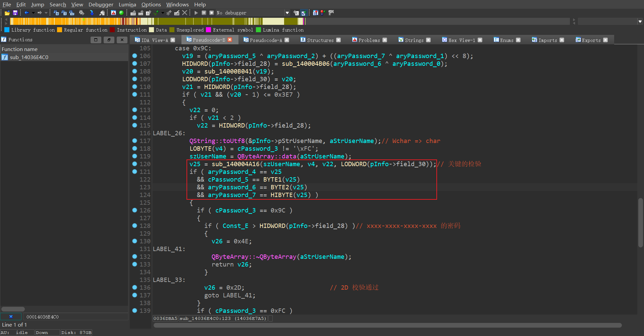This screenshot has width=644, height=336.
Task: Open the jump back history dropdown arrow
Action: coord(33,13)
